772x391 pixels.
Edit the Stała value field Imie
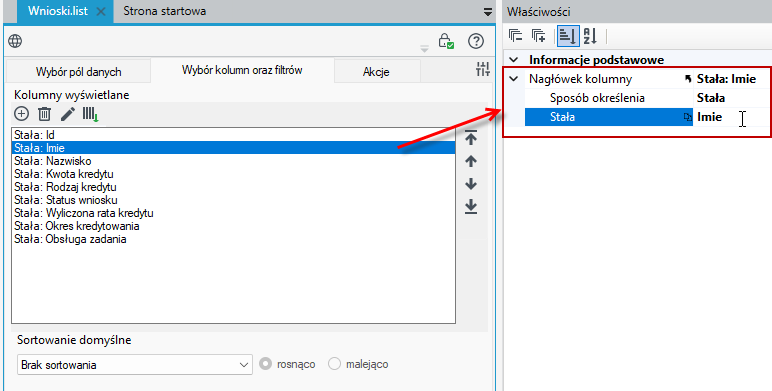click(x=730, y=117)
